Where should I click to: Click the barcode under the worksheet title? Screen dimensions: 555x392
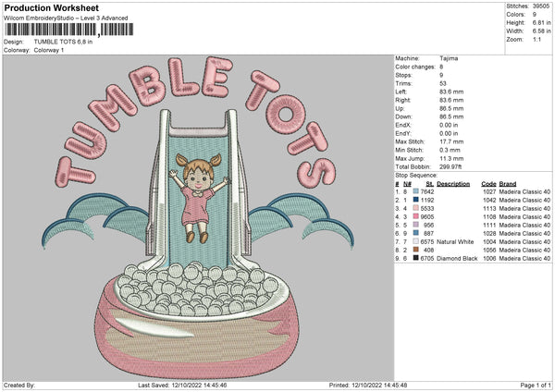69,30
